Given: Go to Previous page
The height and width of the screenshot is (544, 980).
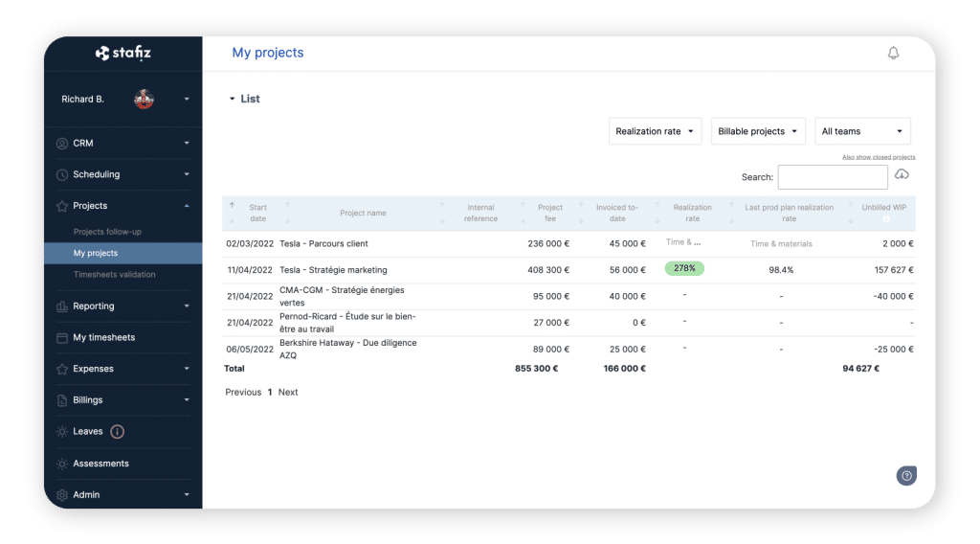Looking at the screenshot, I should coord(243,392).
